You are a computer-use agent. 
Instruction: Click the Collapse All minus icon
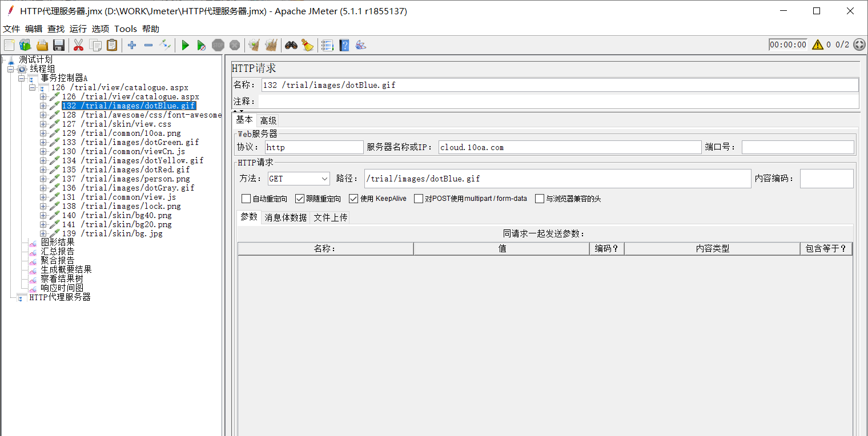(x=148, y=45)
